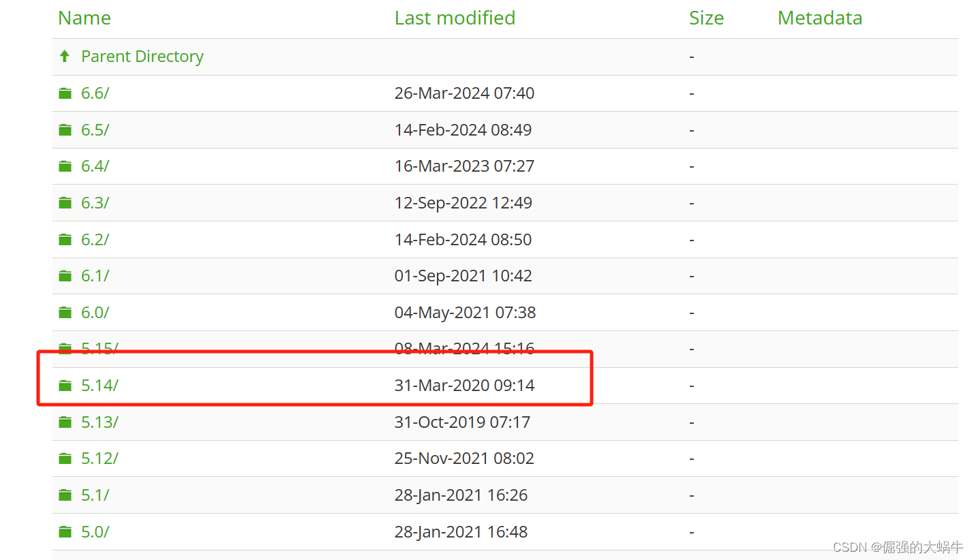This screenshot has height=560, width=974.
Task: Select the date 04-May-2021 07:38
Action: point(465,313)
